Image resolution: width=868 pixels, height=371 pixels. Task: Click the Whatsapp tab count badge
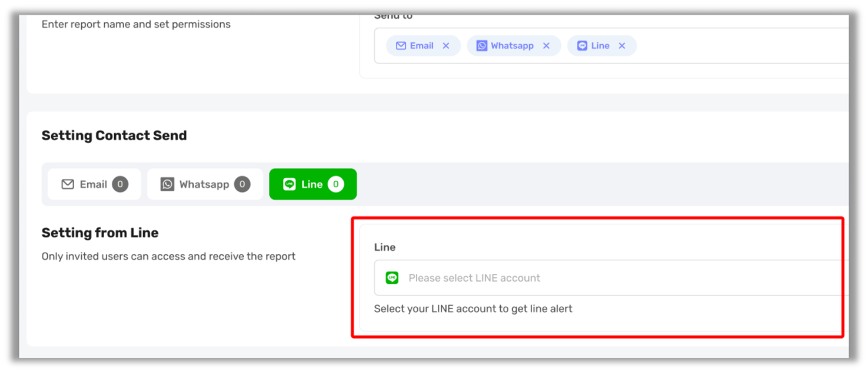[x=242, y=184]
